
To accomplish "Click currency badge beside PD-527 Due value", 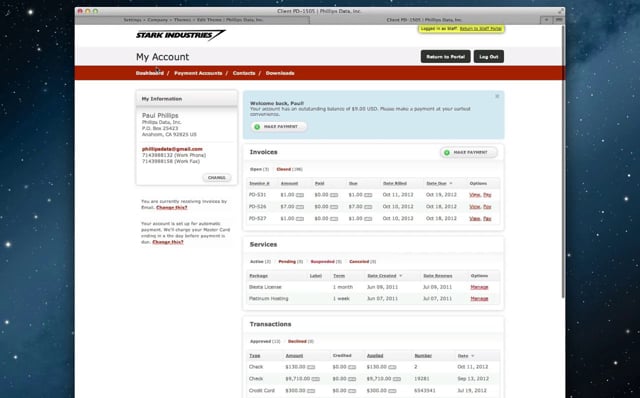I will (368, 219).
